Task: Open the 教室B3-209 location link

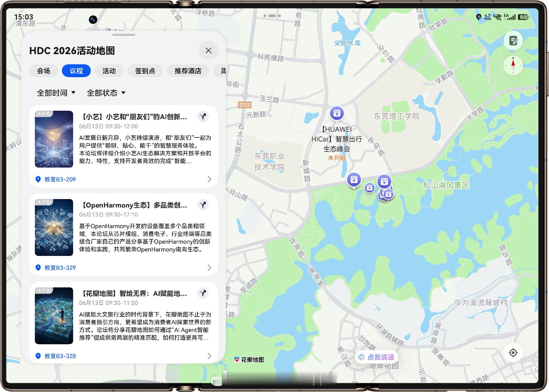Action: (60, 179)
